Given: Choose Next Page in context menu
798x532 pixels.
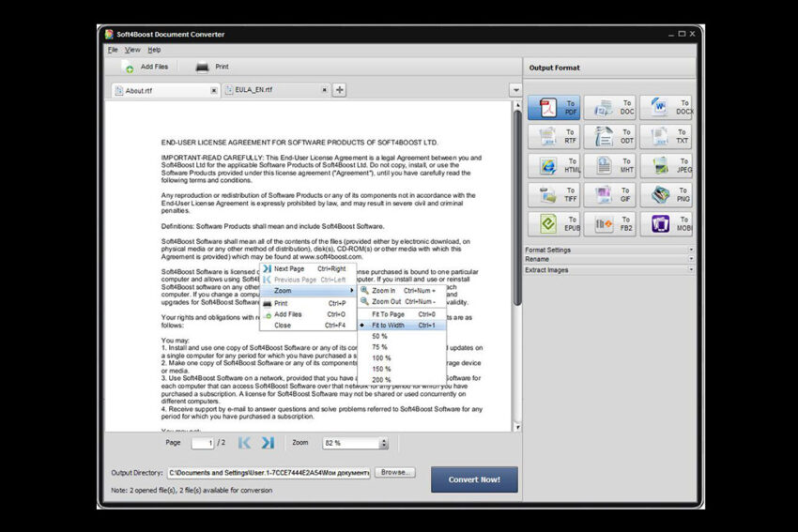Looking at the screenshot, I should [x=308, y=268].
